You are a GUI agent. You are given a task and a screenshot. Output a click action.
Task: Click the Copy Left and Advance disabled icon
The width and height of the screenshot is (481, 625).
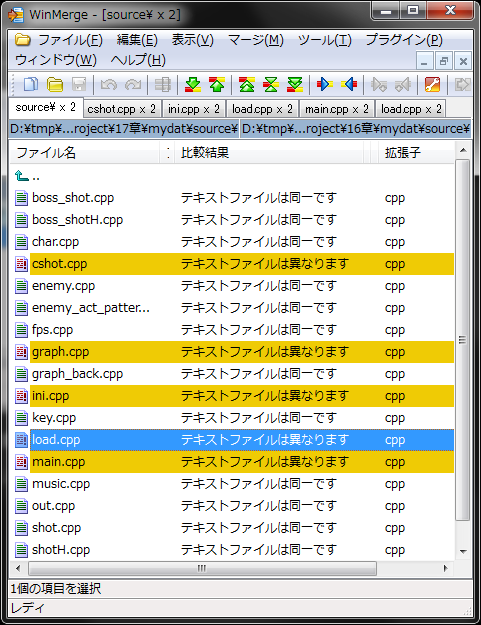pos(403,84)
